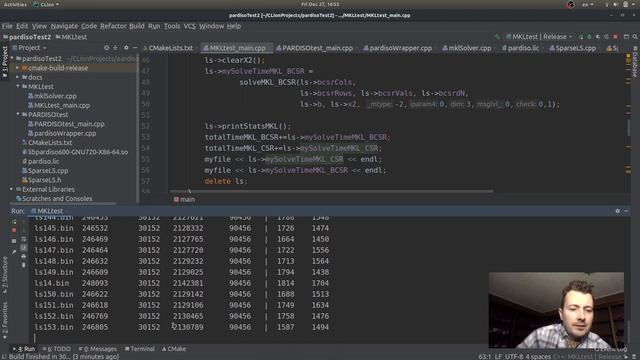Open the Database side panel
The width and height of the screenshot is (640, 360).
click(x=635, y=62)
